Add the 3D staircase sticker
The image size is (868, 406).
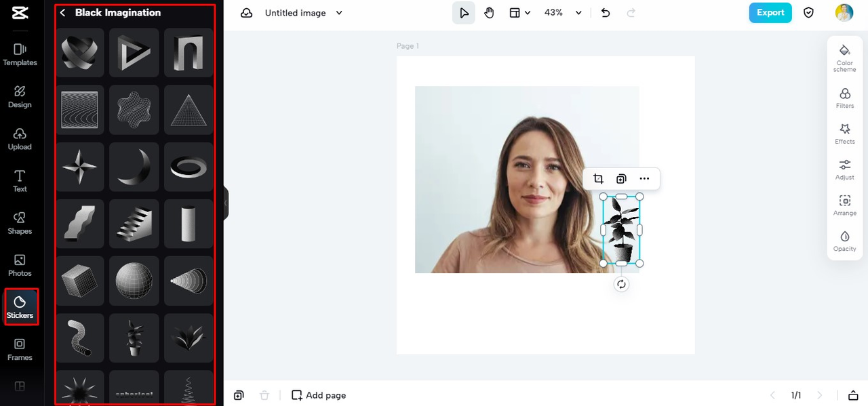[x=134, y=224]
